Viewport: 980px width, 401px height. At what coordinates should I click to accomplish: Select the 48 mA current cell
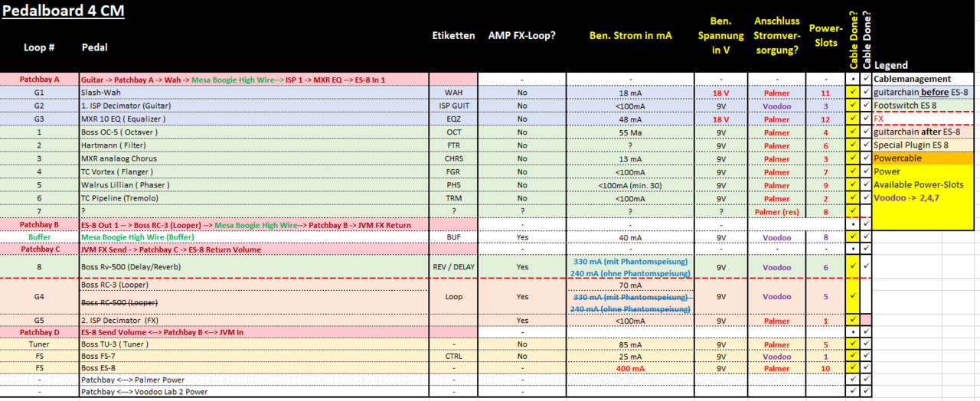pos(630,119)
